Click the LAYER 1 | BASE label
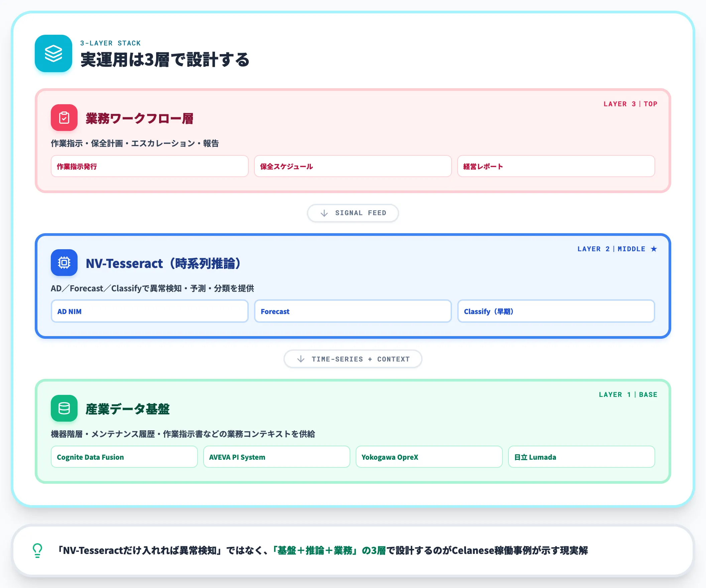The height and width of the screenshot is (588, 706). point(628,395)
